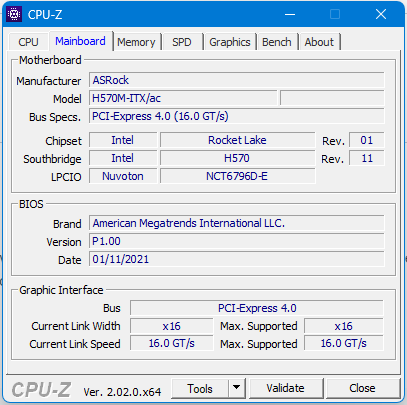Click the CPU-Z app icon in title bar
The height and width of the screenshot is (405, 407).
coord(14,14)
